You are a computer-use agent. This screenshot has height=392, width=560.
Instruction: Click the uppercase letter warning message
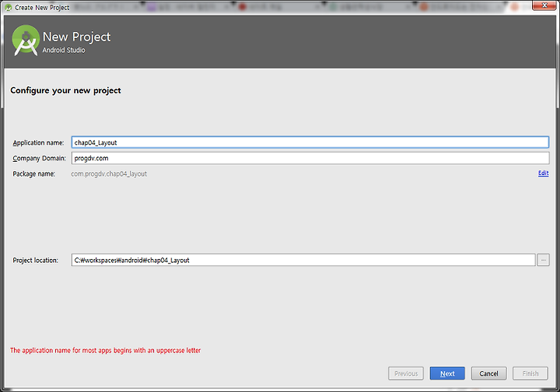tap(105, 350)
